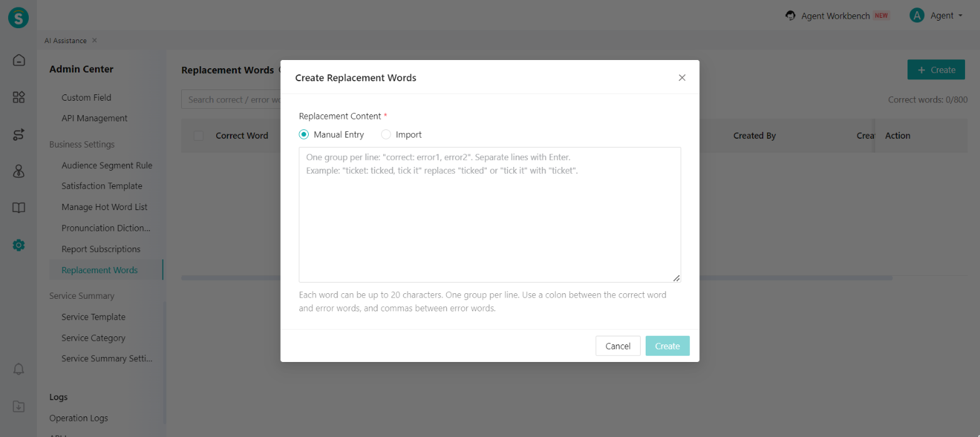Screen dimensions: 980x437
Task: Close the Create Replacement Words dialog
Action: pyautogui.click(x=682, y=78)
